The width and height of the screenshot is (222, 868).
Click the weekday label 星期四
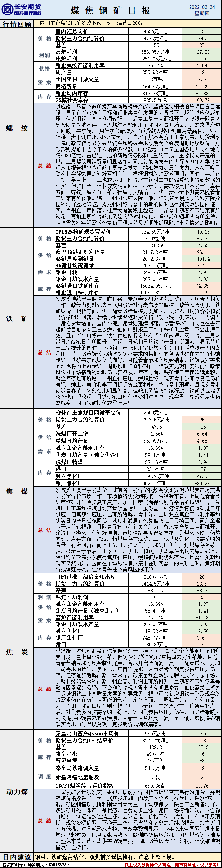(202, 14)
